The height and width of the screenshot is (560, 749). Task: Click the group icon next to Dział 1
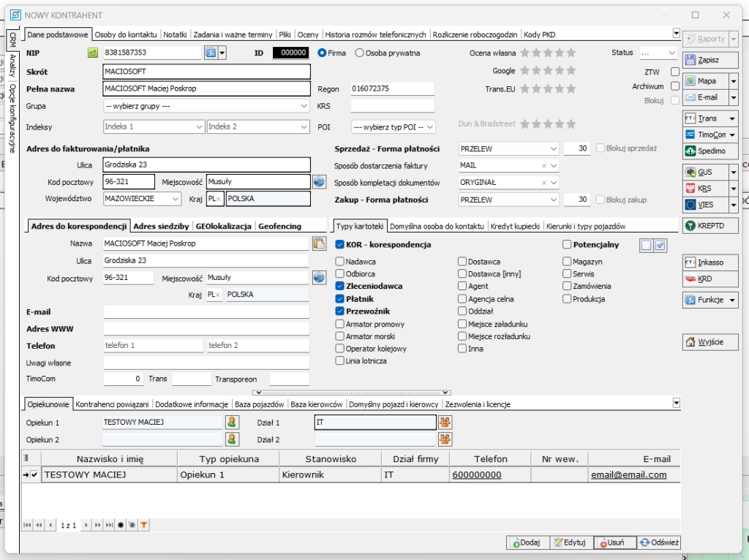tap(445, 422)
